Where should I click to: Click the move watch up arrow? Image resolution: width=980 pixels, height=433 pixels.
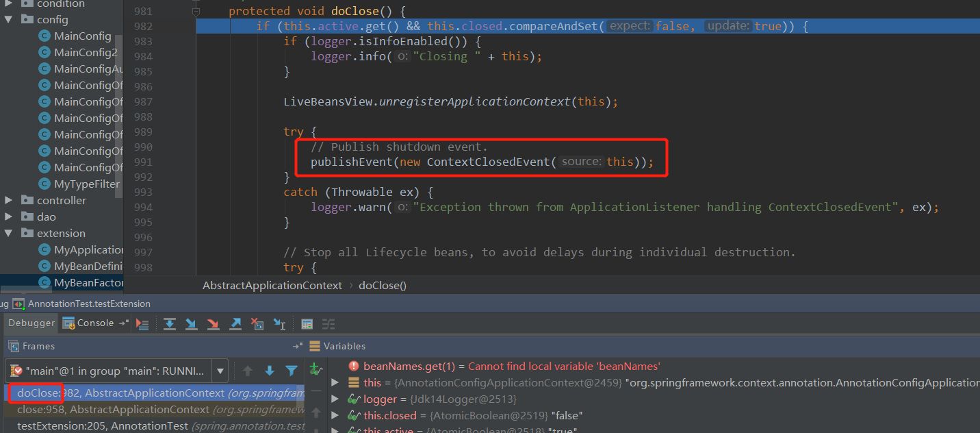click(315, 412)
